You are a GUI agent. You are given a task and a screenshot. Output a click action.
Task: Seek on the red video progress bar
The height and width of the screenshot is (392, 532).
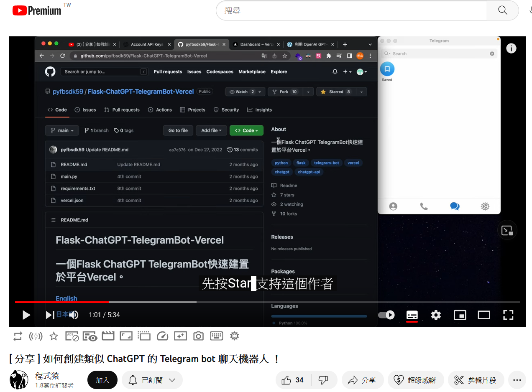[61, 302]
